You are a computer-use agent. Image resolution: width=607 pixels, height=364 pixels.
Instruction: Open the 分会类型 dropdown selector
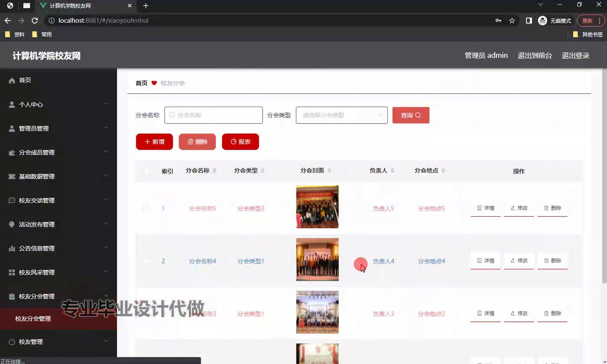tap(341, 115)
